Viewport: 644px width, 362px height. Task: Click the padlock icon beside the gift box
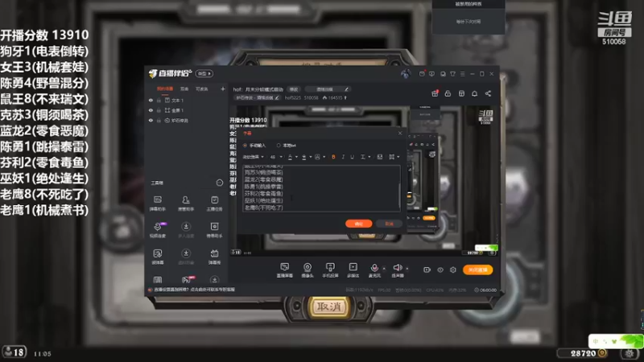(x=448, y=93)
